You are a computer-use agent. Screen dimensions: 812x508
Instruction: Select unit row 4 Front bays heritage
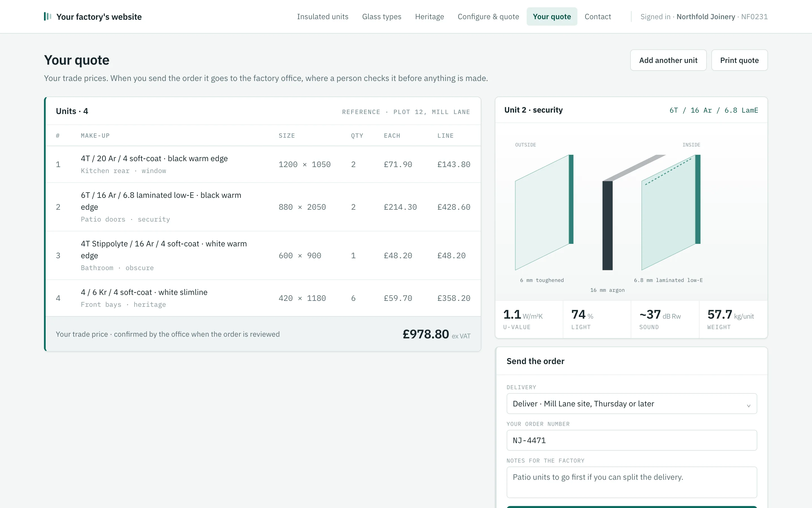(x=263, y=298)
